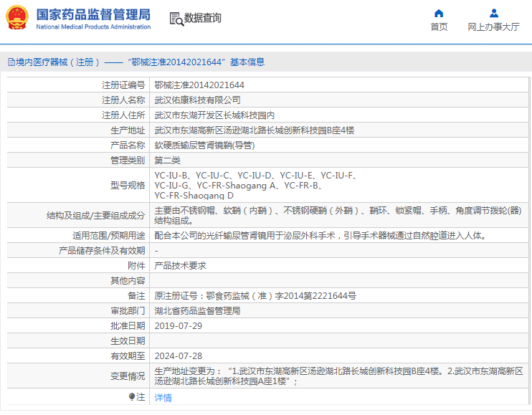Open the 详情 link
The image size is (532, 415).
163,398
